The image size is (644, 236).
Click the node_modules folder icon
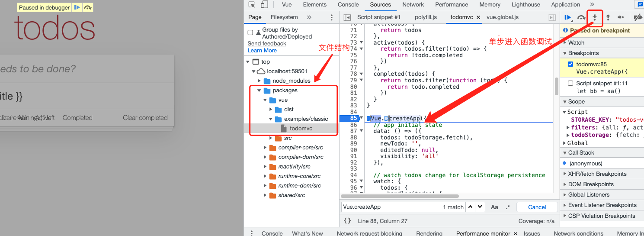point(267,81)
